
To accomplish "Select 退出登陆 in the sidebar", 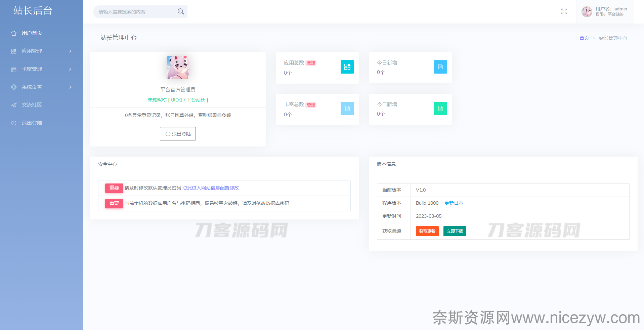I will pyautogui.click(x=32, y=123).
